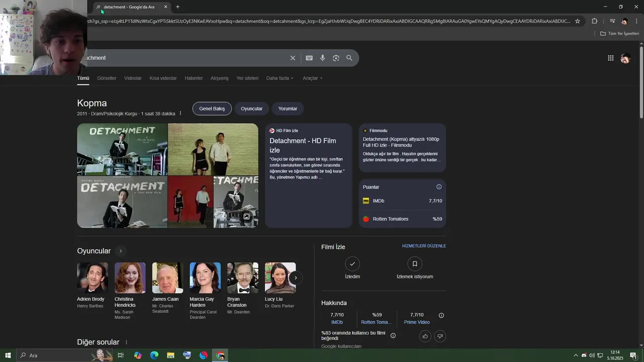Open the Windows Start menu
Image resolution: width=644 pixels, height=362 pixels.
(8, 355)
